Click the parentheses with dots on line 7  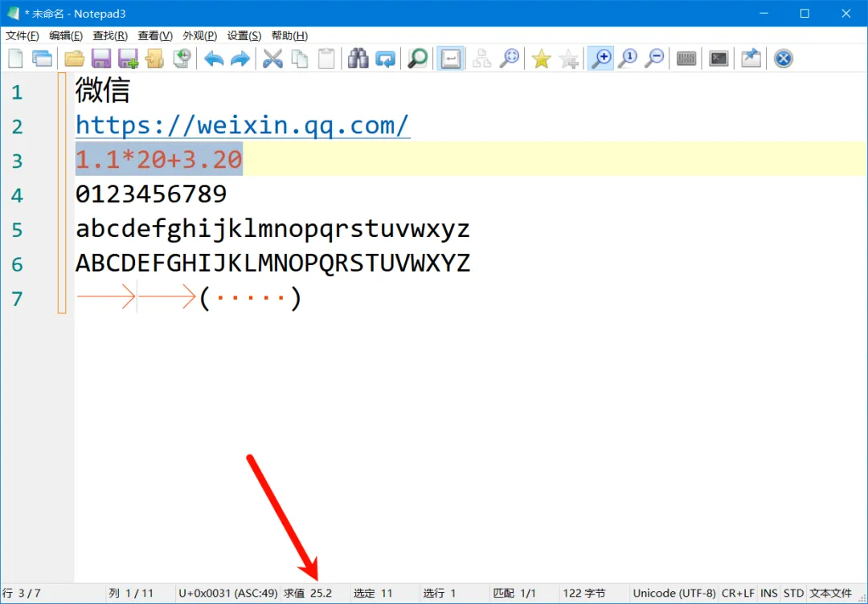pos(250,298)
